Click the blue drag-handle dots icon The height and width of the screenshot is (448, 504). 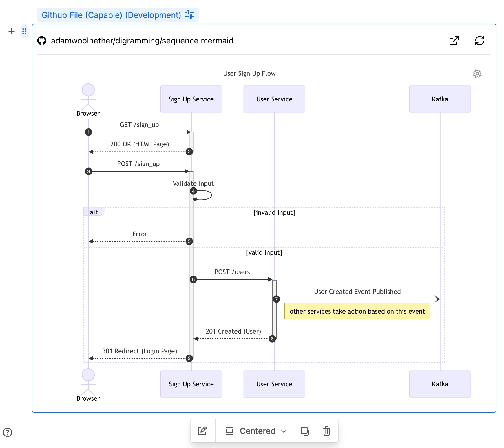tap(24, 31)
